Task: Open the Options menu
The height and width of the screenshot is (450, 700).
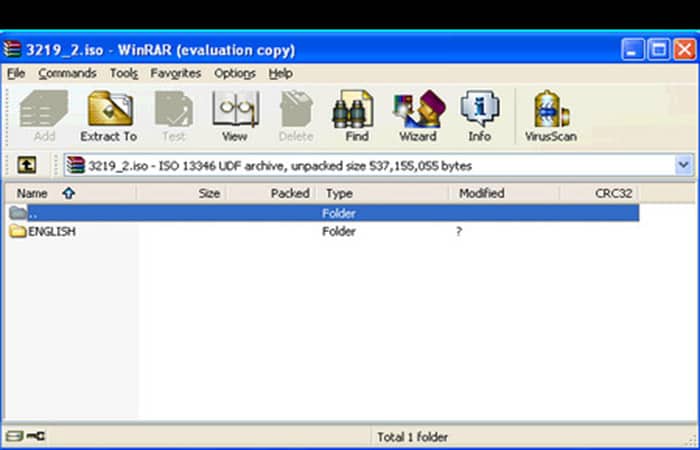Action: pos(235,73)
